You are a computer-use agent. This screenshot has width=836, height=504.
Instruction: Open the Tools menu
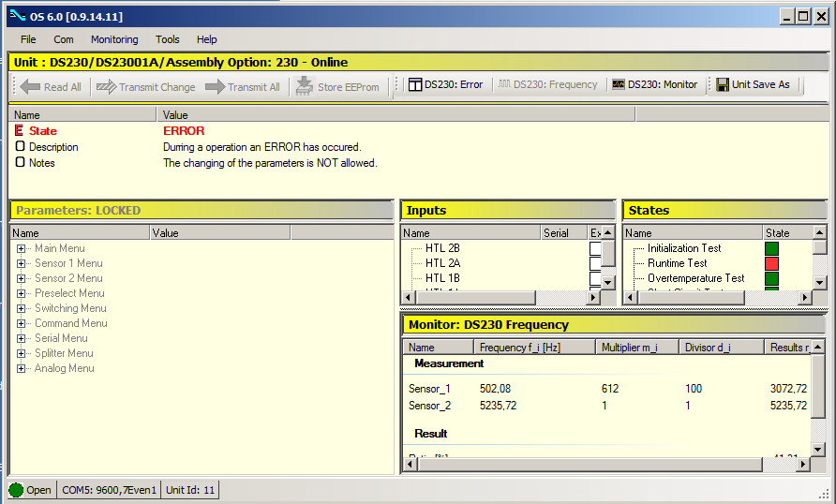[168, 39]
